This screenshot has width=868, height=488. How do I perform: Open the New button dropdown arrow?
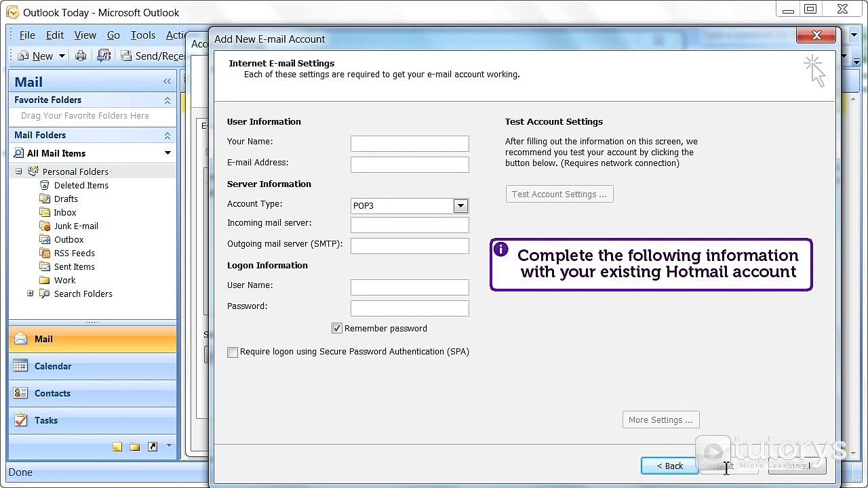pos(62,56)
